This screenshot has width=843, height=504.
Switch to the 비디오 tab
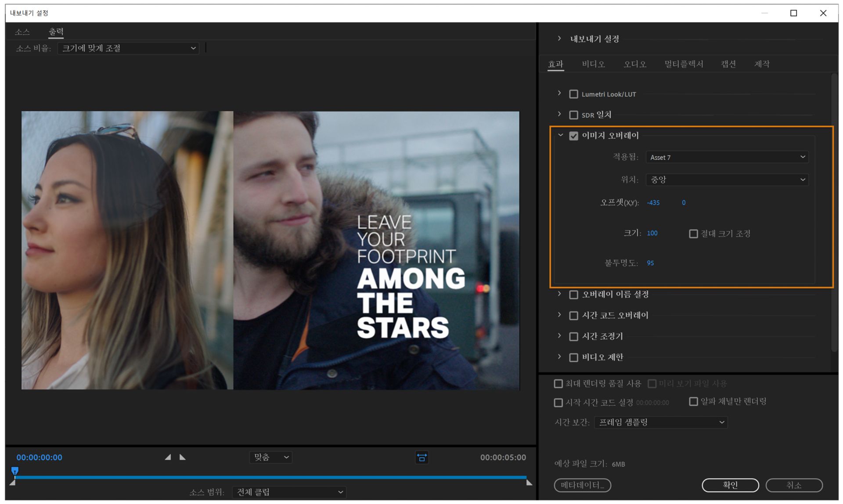593,64
